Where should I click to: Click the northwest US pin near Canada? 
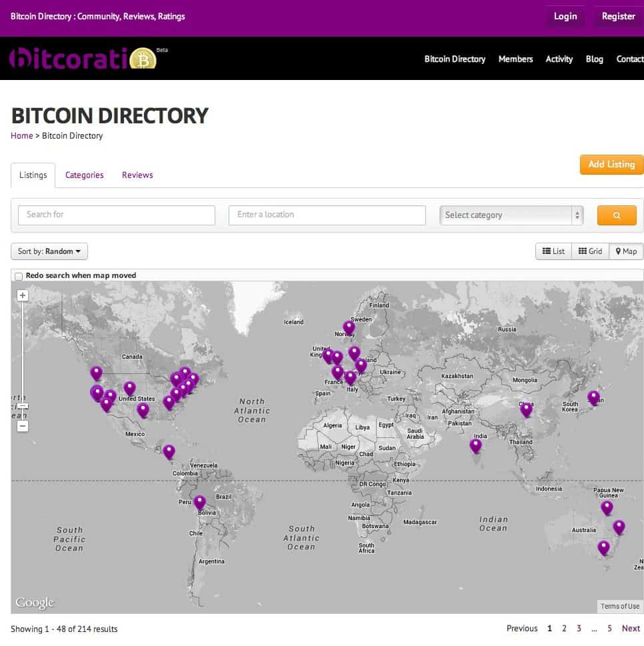tap(97, 373)
